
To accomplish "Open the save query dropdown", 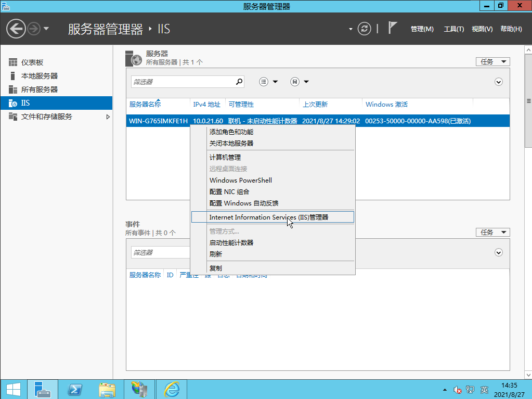I will coord(300,82).
